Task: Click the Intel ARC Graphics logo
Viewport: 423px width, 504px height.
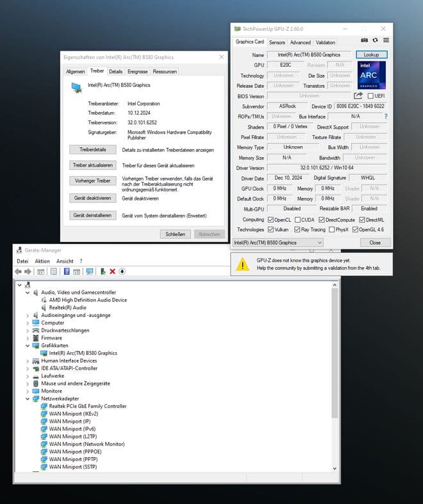Action: pyautogui.click(x=372, y=75)
